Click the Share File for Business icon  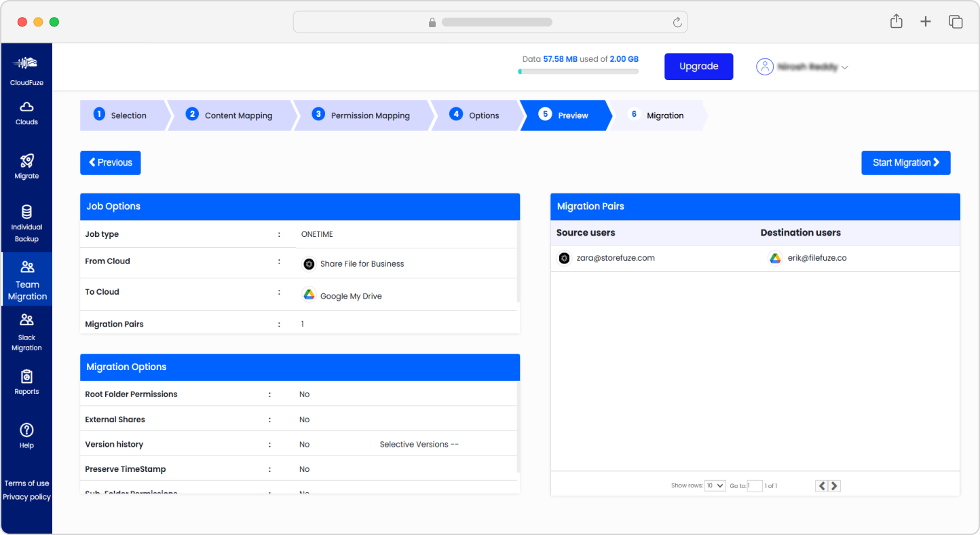click(309, 264)
